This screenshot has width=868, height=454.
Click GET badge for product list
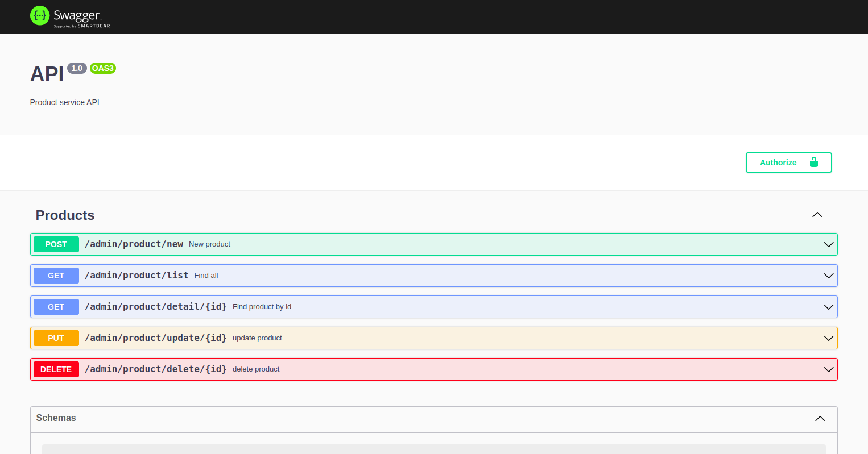click(56, 276)
